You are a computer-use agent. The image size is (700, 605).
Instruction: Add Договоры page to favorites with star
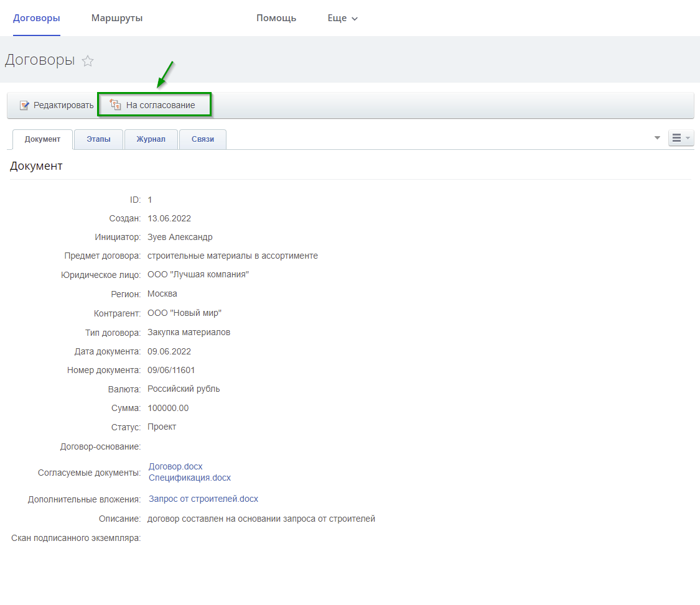tap(88, 61)
